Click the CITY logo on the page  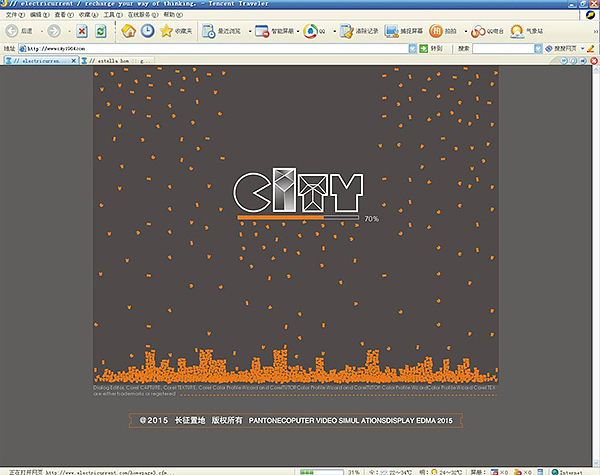pos(298,190)
